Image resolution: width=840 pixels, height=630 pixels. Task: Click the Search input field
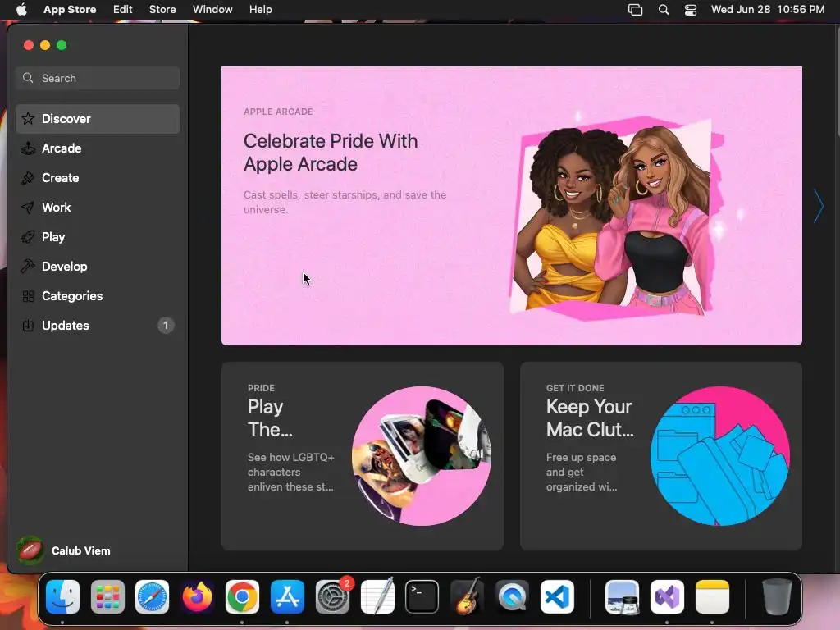pos(98,78)
